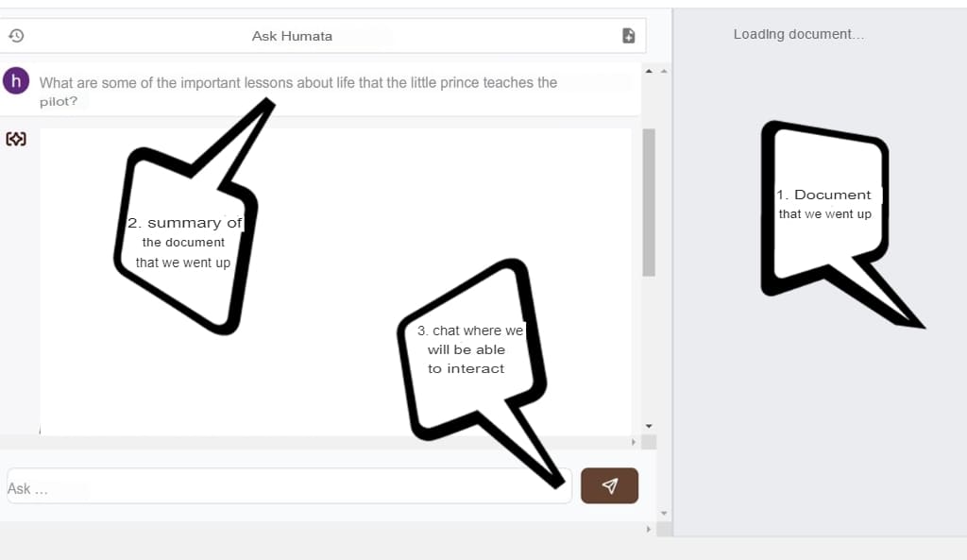Click the outer panel scroll-down arrow
Screen dimensions: 967x560
tap(663, 514)
